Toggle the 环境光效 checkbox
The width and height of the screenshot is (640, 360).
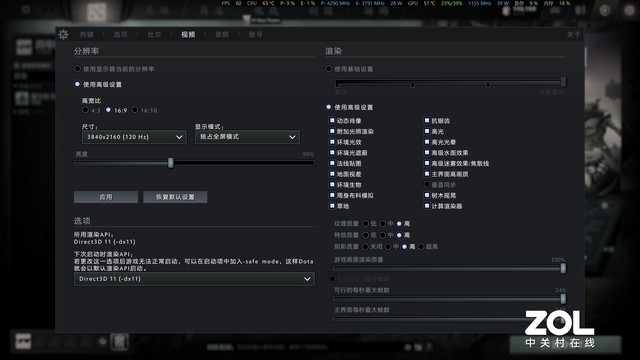point(332,142)
